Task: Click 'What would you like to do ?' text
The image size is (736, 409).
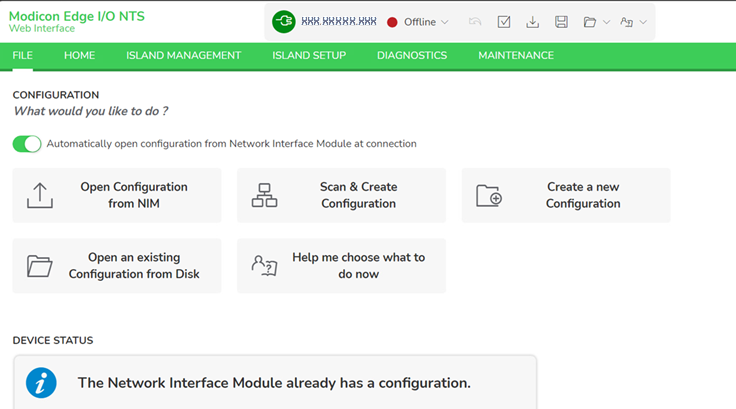Action: click(x=91, y=111)
